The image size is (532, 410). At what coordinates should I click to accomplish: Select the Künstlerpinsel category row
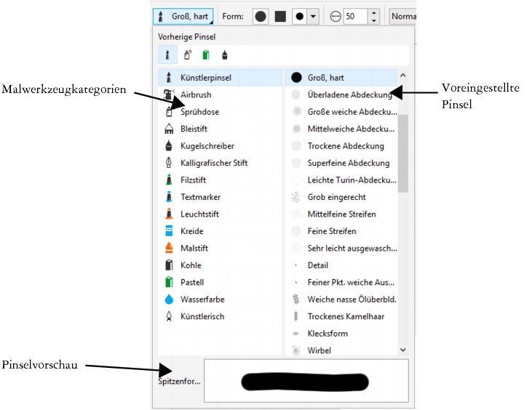click(218, 77)
